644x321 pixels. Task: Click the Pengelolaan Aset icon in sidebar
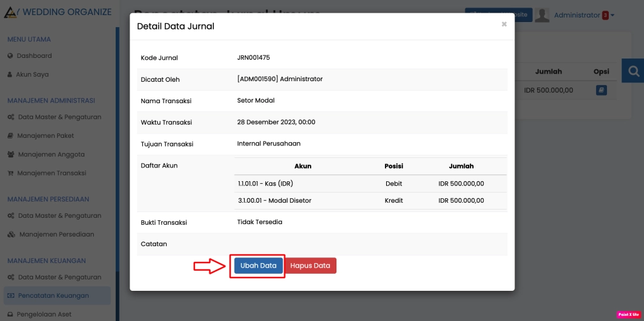point(10,314)
